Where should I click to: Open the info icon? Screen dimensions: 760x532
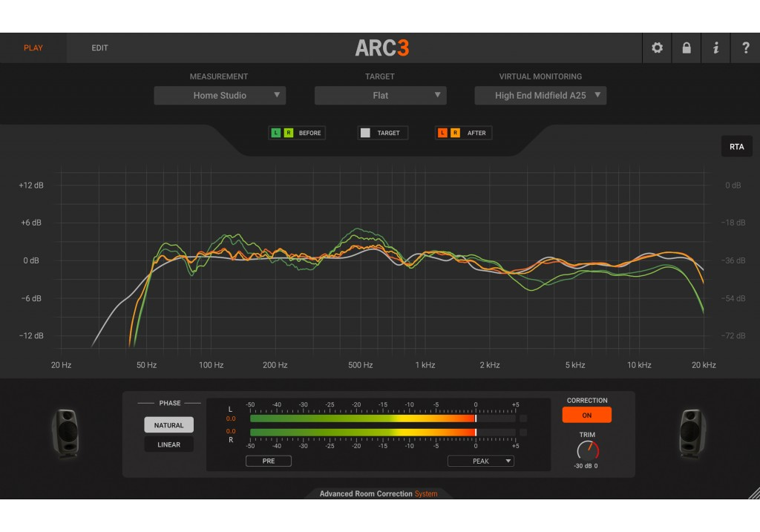(715, 47)
